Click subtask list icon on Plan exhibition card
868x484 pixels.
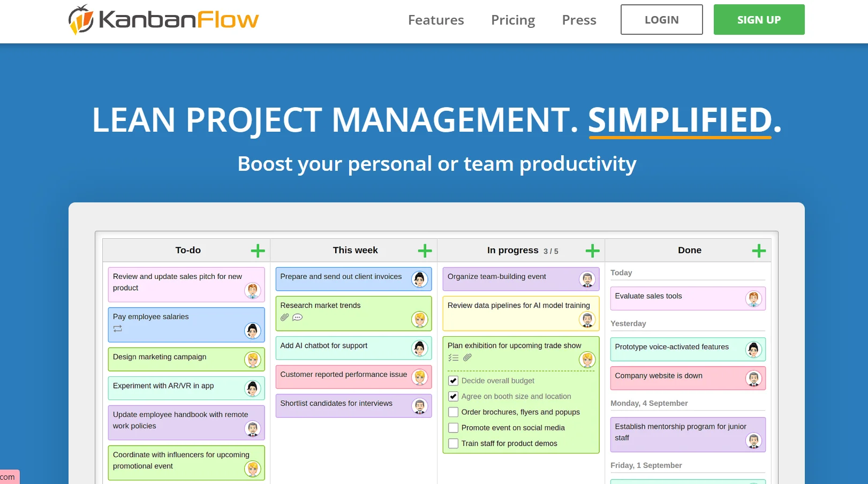(454, 358)
